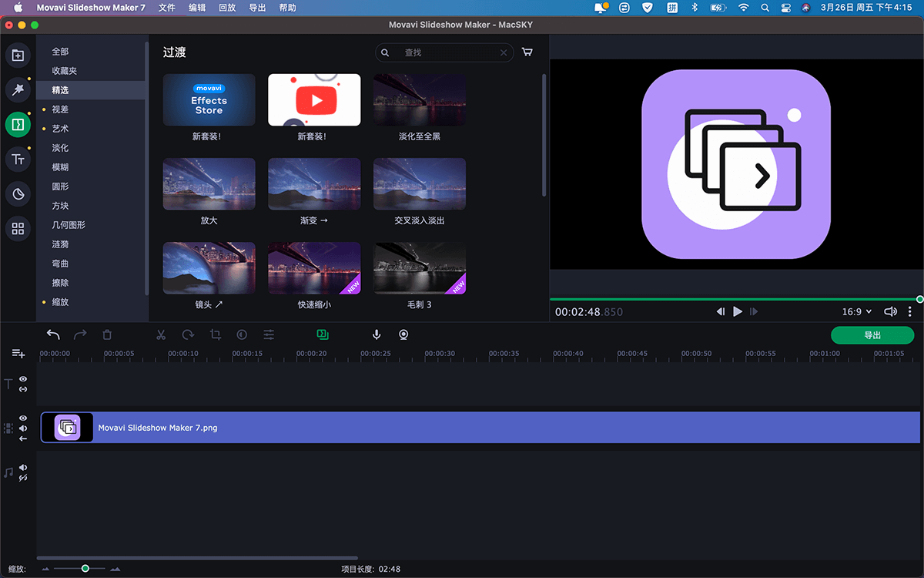
Task: Open the 帮助 menu
Action: [x=287, y=8]
